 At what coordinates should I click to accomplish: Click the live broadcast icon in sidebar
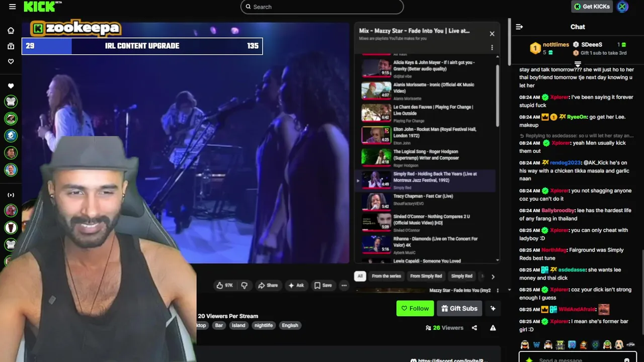[11, 195]
